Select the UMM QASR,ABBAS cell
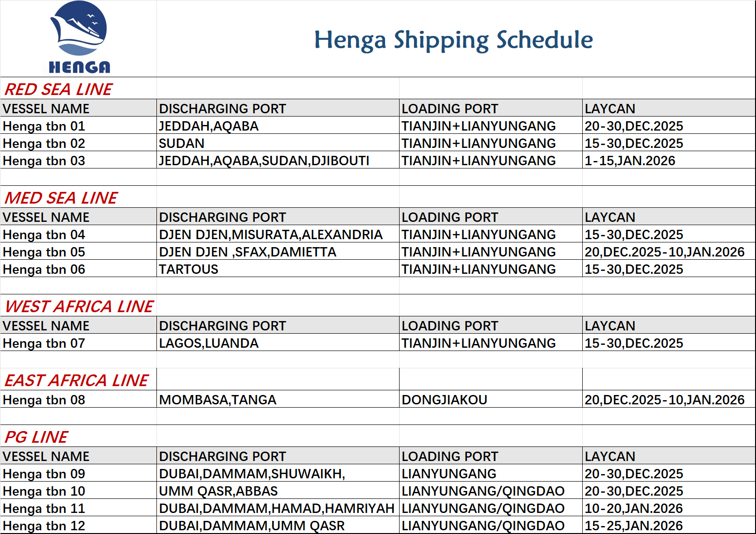Screen dimensions: 756x534 [218, 491]
